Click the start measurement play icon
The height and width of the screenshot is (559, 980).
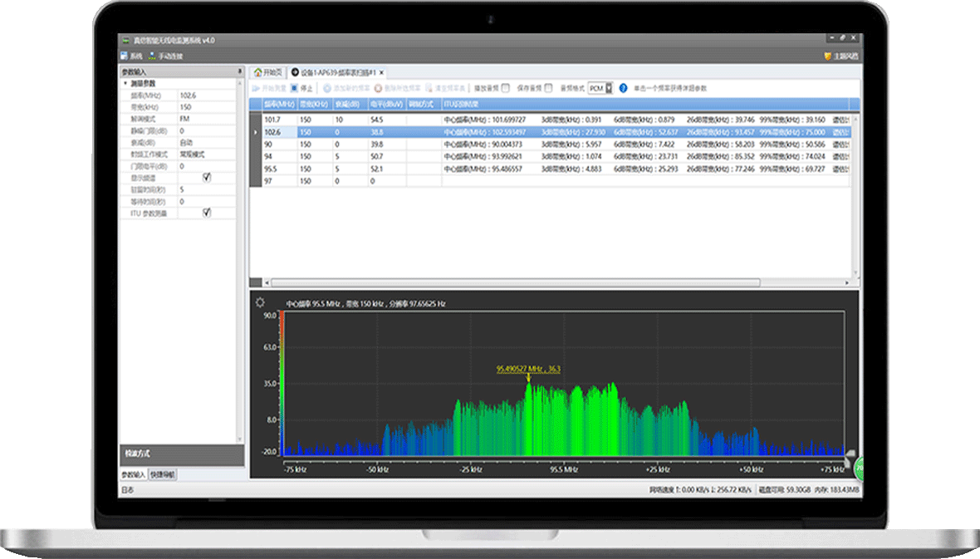click(x=256, y=88)
